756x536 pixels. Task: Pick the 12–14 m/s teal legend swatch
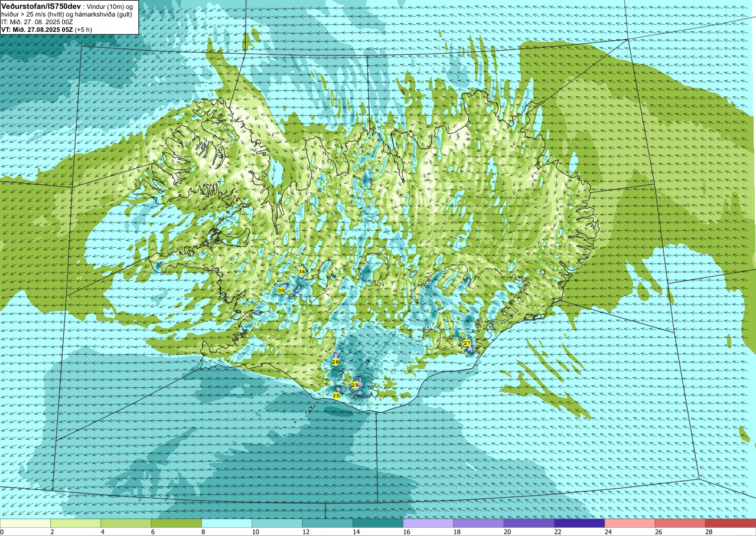point(328,523)
